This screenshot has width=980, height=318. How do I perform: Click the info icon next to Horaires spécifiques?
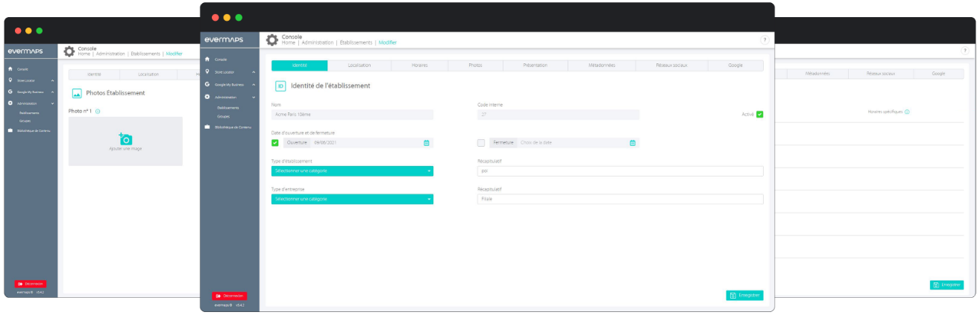tap(907, 112)
